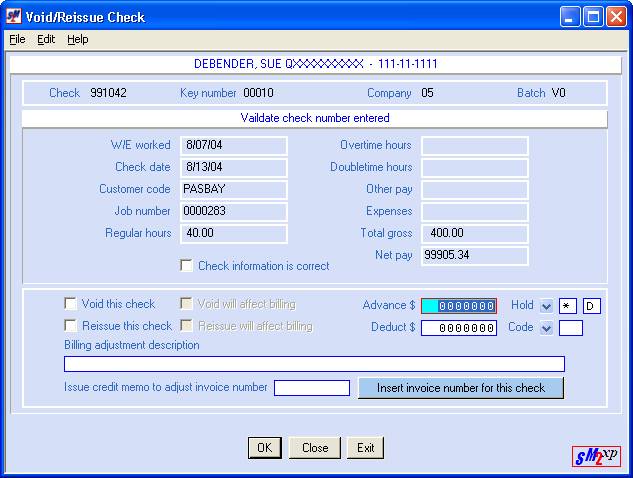
Task: Click the empty Other pay field
Action: [475, 189]
